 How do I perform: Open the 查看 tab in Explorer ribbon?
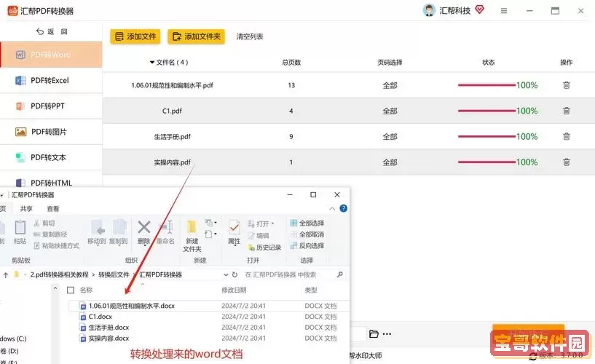tap(52, 208)
